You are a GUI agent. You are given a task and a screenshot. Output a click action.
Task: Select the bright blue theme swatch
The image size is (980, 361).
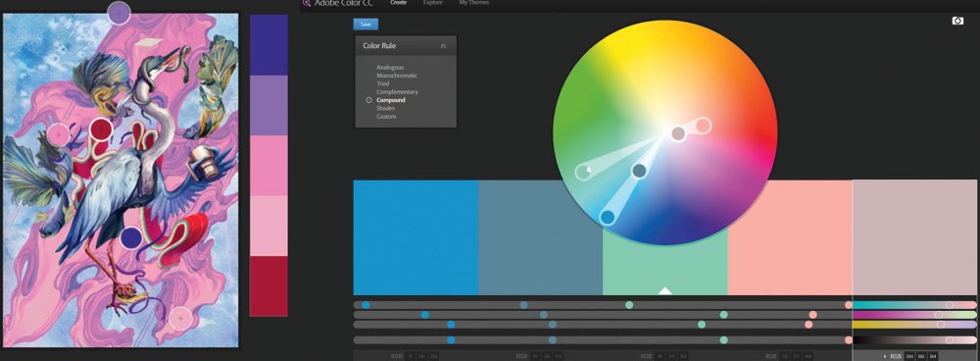click(416, 237)
